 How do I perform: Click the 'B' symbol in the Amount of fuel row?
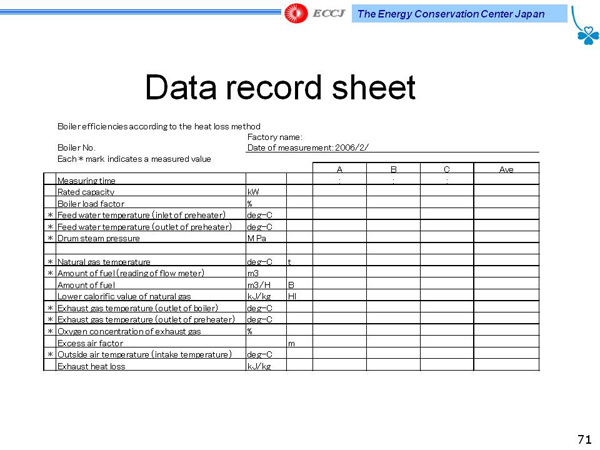[x=291, y=285]
